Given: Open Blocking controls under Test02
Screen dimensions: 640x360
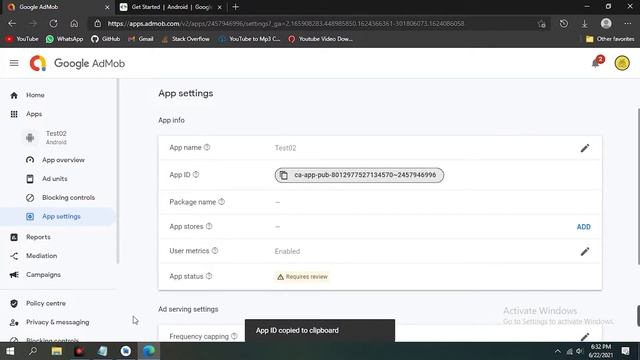Looking at the screenshot, I should coord(68,198).
